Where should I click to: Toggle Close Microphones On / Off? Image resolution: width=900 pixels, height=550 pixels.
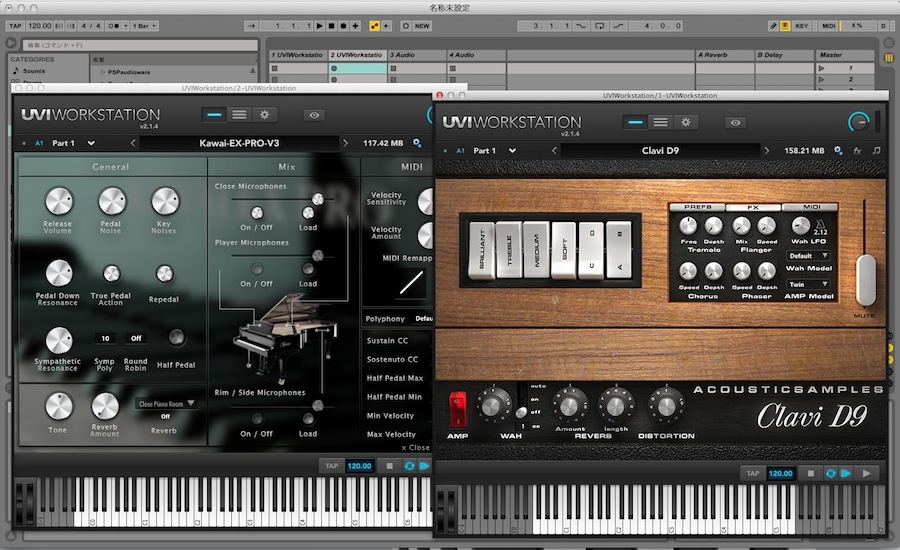tap(257, 214)
